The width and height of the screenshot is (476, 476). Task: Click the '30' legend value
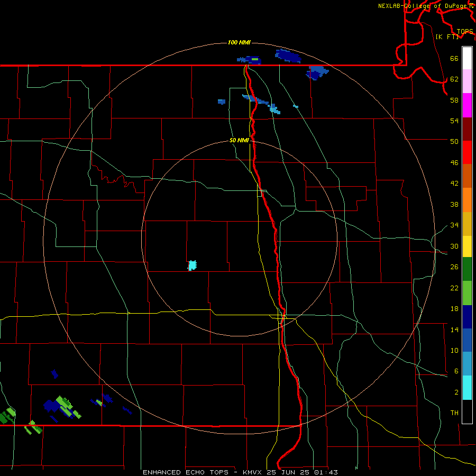pos(454,246)
